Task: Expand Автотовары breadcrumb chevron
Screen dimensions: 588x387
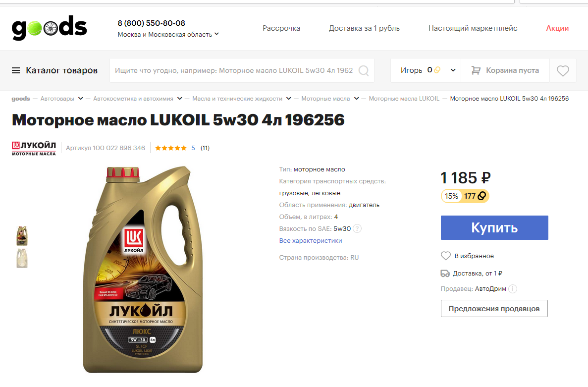Action: [x=80, y=99]
